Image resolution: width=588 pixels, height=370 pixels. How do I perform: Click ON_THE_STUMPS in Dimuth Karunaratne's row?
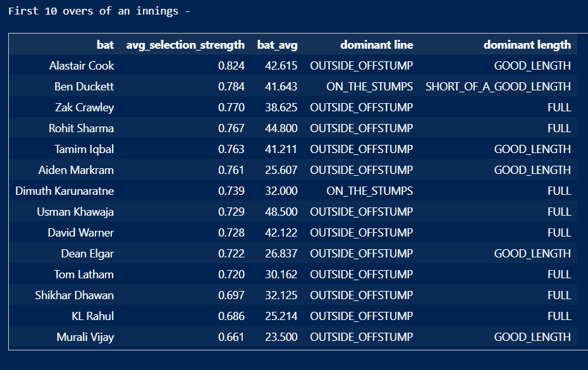(369, 191)
